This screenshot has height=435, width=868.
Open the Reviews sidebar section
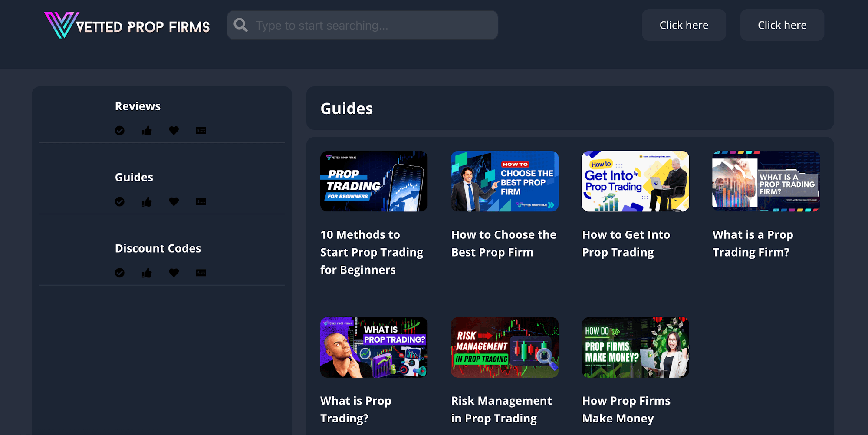pyautogui.click(x=138, y=106)
